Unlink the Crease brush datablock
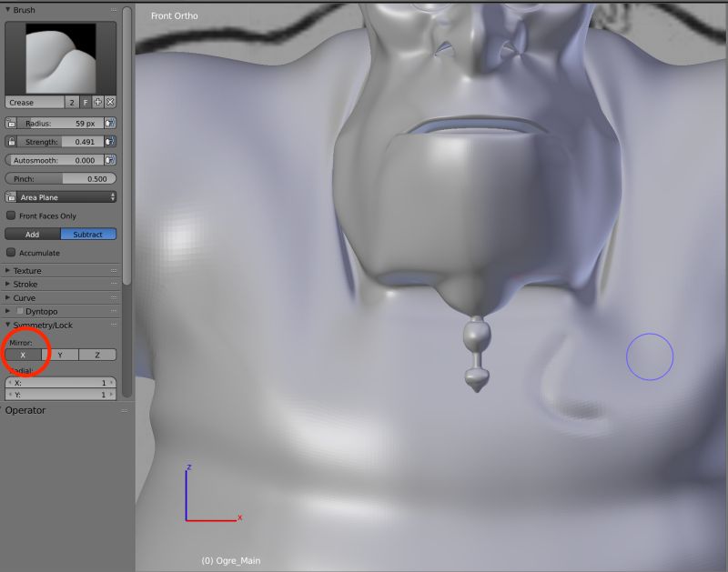Viewport: 728px width, 572px height. tap(110, 102)
